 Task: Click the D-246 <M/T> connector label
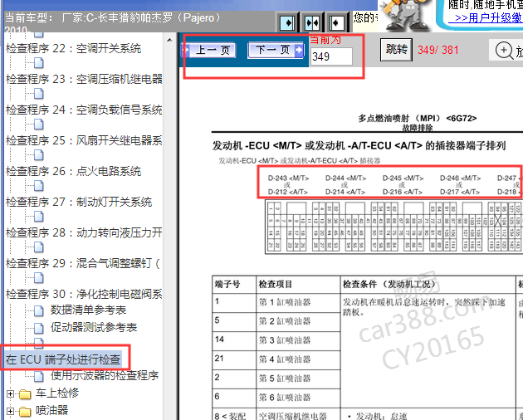[460, 178]
